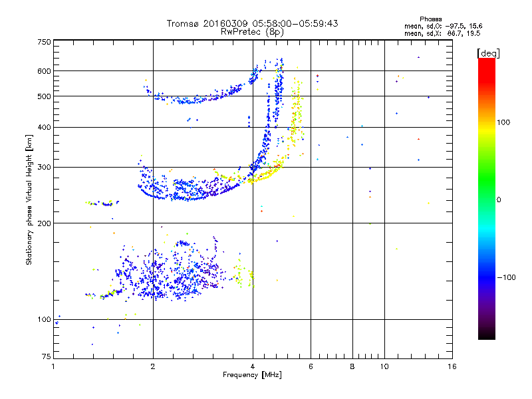The width and height of the screenshot is (532, 399).
Task: Click the '600' height tick label
Action: point(44,71)
